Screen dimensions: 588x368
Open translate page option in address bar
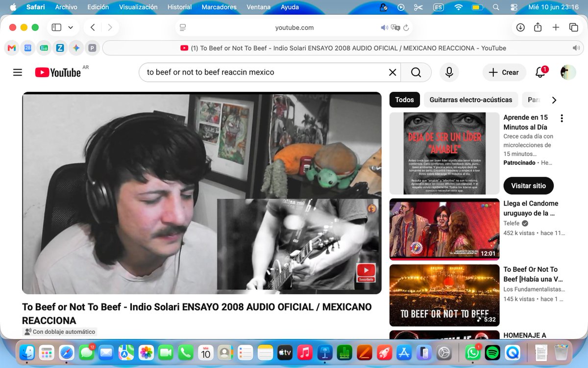(395, 27)
